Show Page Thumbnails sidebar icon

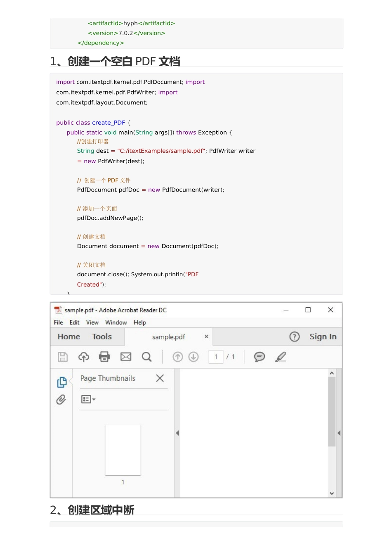pyautogui.click(x=62, y=382)
